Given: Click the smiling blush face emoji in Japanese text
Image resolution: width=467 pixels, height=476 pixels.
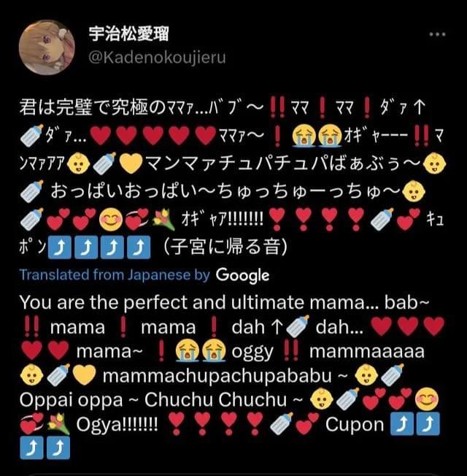Looking at the screenshot, I should pyautogui.click(x=111, y=219).
